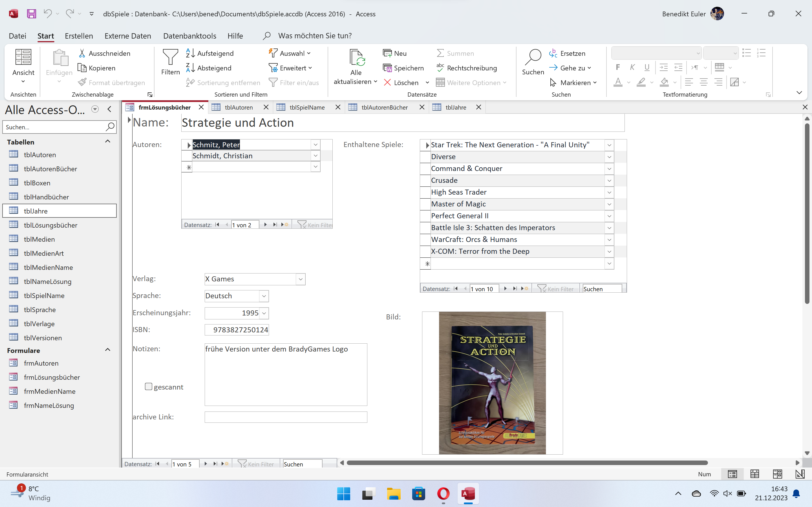
Task: Collapse the Tabellen group
Action: [x=108, y=141]
